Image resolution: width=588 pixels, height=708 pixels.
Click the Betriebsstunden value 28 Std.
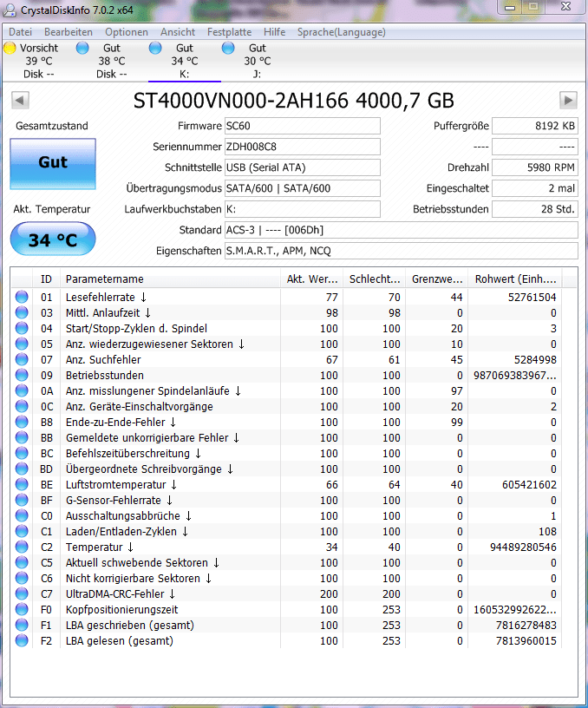[x=535, y=209]
